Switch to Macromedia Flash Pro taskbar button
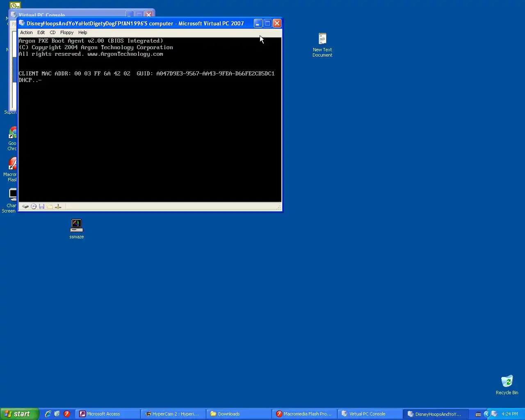Image resolution: width=525 pixels, height=420 pixels. tap(305, 414)
